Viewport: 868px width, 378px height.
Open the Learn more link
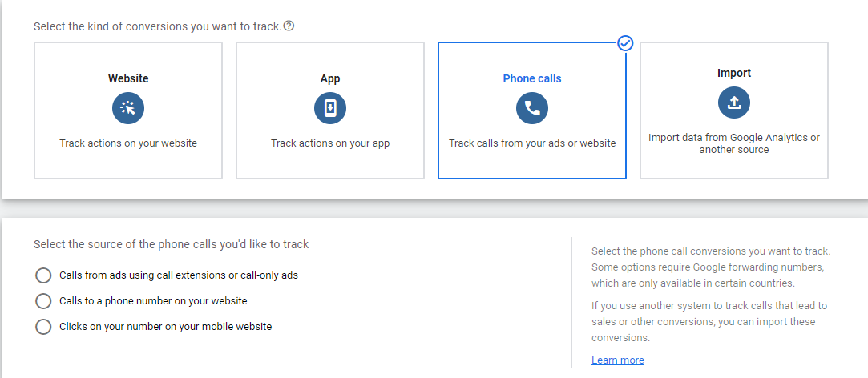pos(617,360)
